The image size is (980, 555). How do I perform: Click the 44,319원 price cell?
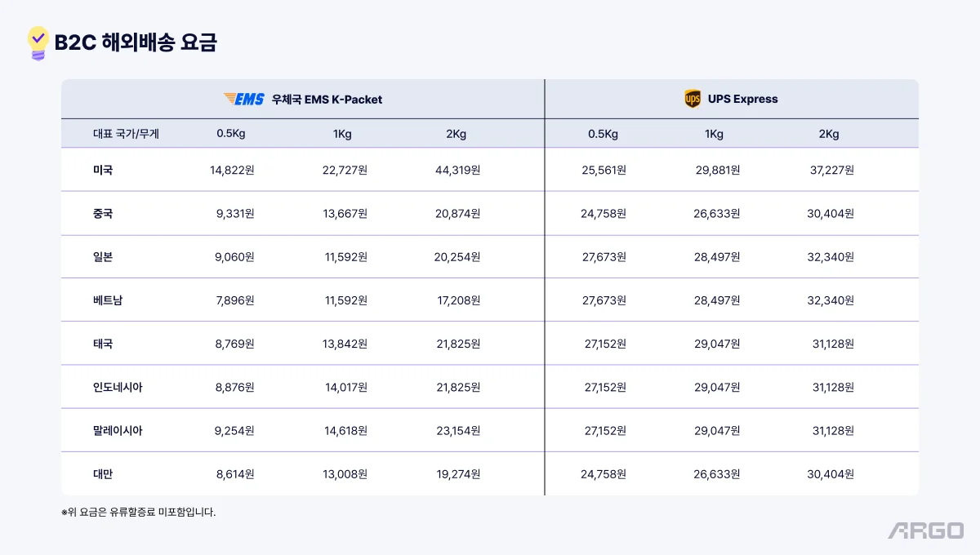tap(457, 171)
